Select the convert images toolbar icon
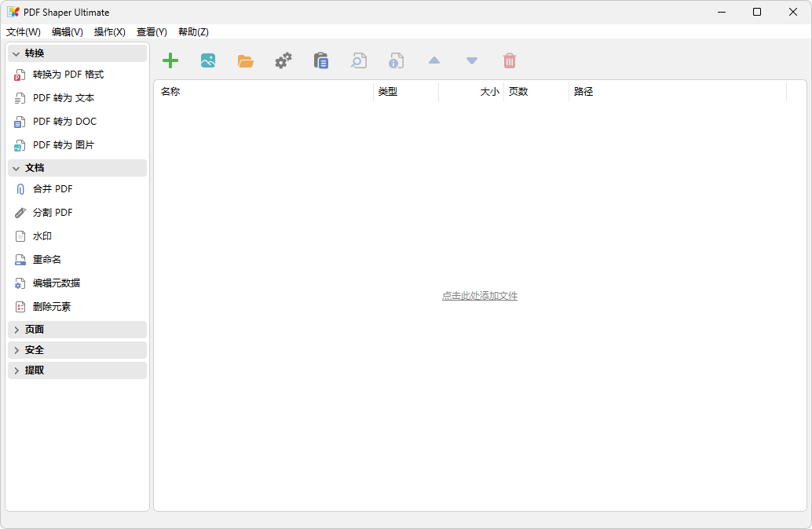 click(207, 60)
